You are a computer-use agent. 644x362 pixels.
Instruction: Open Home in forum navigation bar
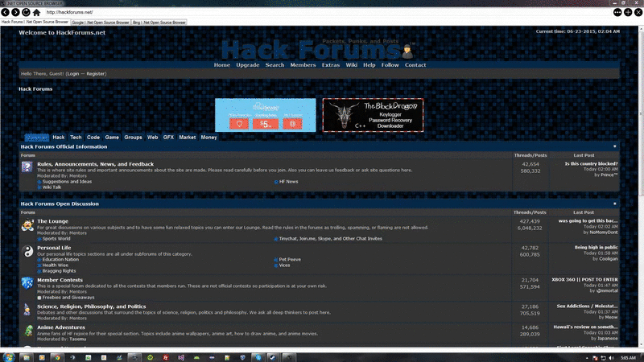click(222, 65)
